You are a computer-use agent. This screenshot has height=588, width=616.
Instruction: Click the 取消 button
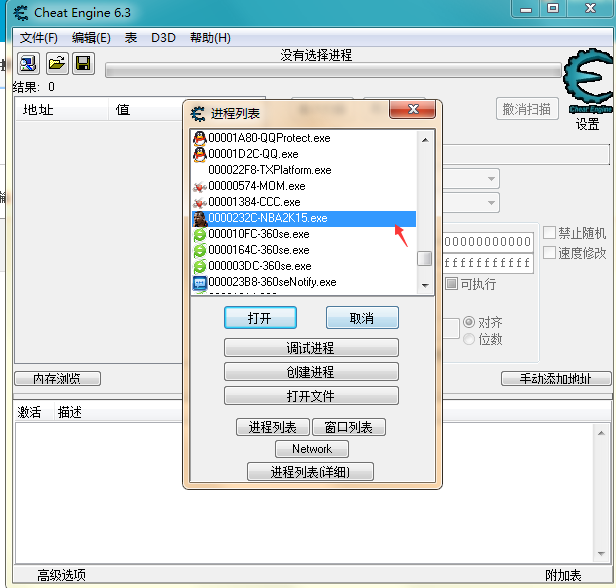pos(362,318)
